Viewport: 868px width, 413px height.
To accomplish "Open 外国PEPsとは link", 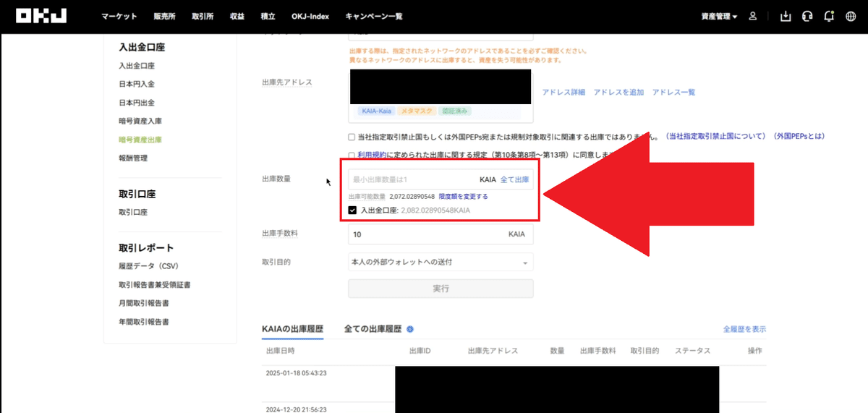I will [x=799, y=136].
